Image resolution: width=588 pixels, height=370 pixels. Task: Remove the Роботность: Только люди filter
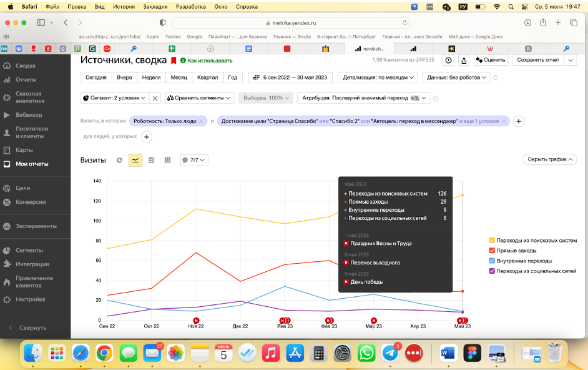pyautogui.click(x=201, y=121)
